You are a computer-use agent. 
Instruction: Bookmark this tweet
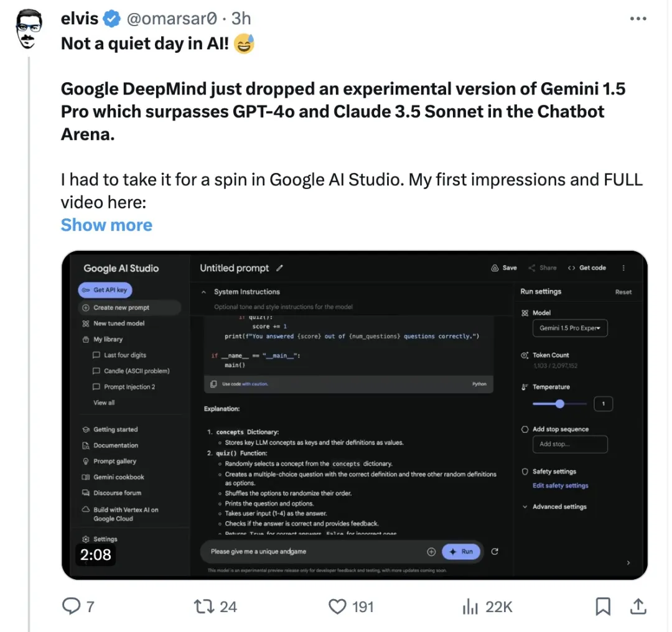pos(602,606)
